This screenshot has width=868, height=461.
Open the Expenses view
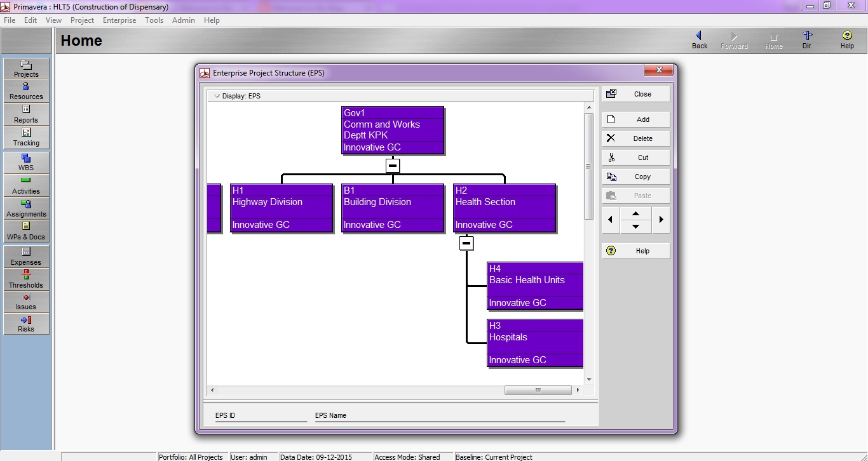(25, 257)
